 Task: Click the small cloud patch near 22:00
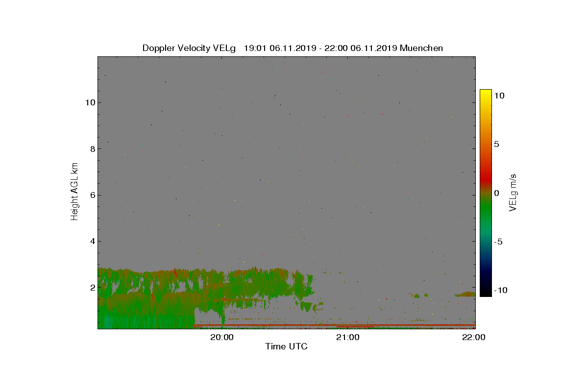(465, 294)
